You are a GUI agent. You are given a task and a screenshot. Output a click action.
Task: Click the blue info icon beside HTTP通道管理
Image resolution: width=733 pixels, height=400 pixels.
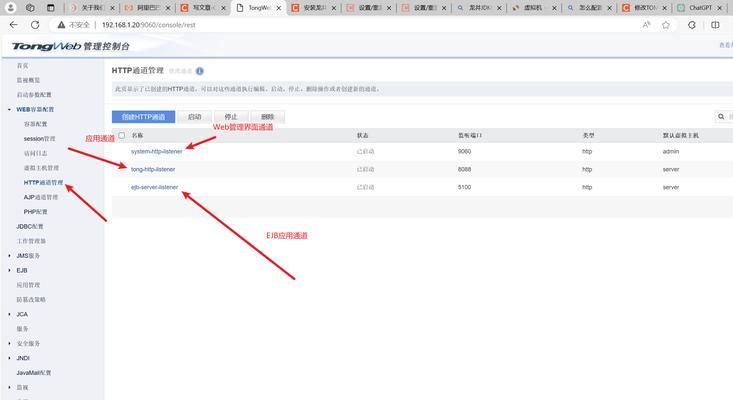[x=200, y=71]
